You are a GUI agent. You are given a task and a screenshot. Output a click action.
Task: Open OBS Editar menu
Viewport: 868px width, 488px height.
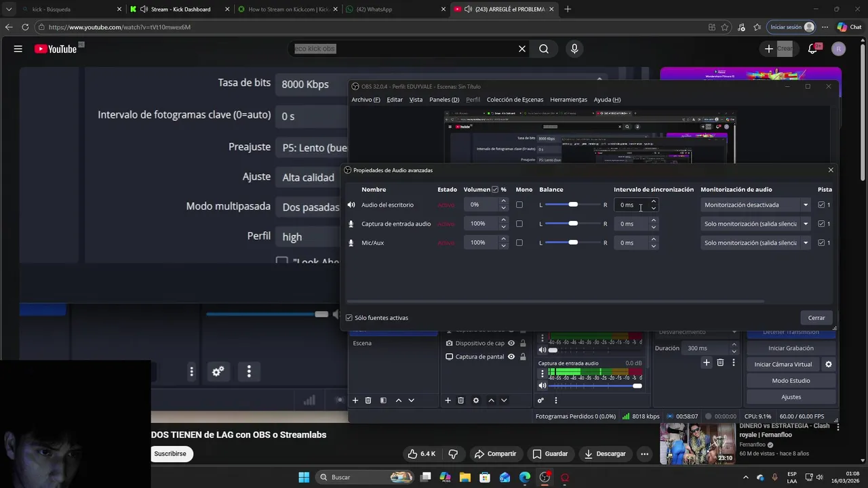(395, 100)
